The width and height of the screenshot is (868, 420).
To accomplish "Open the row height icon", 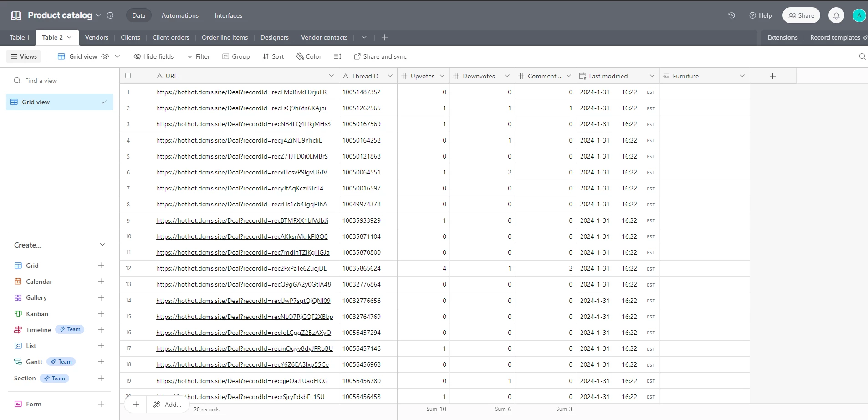I will tap(337, 56).
